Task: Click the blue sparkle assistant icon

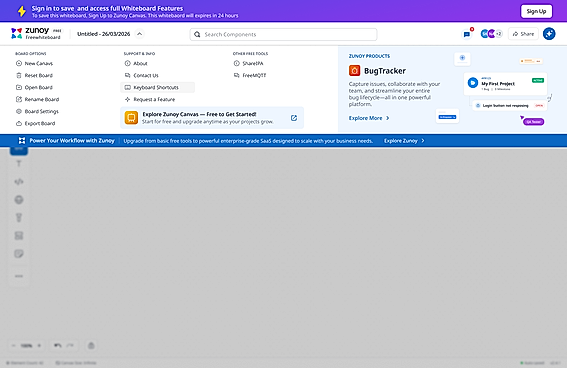Action: [x=549, y=34]
